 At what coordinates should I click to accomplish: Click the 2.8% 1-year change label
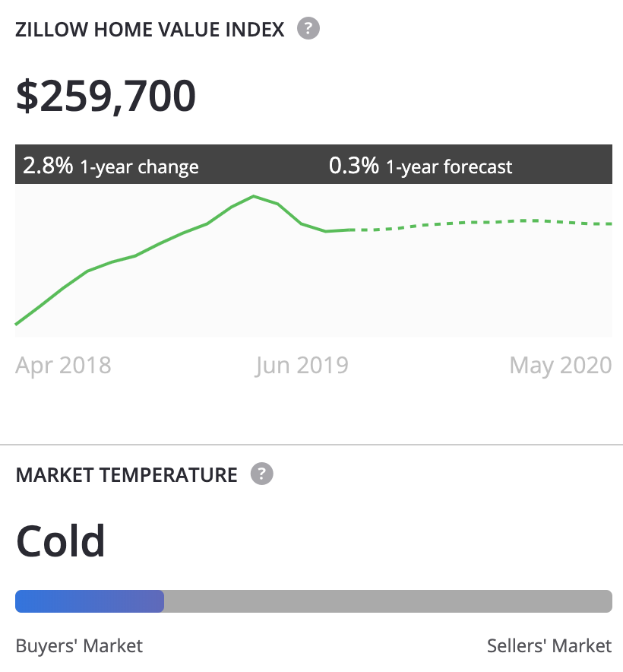[x=111, y=166]
